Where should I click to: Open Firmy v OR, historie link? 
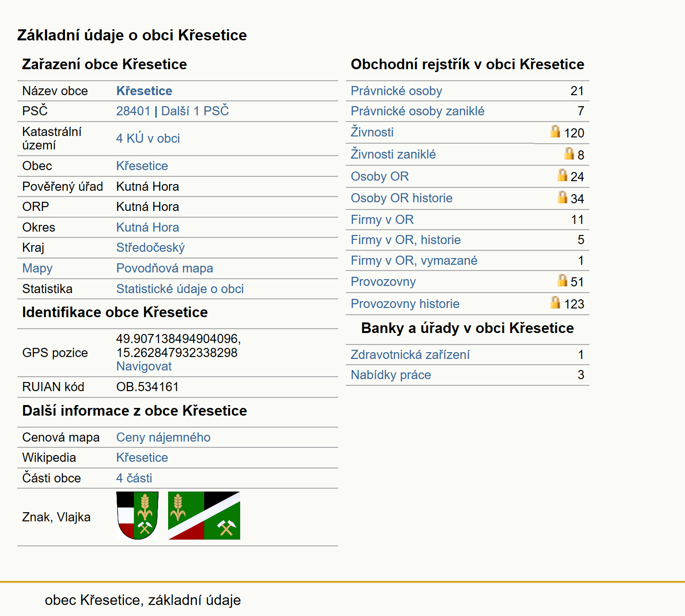pos(406,240)
